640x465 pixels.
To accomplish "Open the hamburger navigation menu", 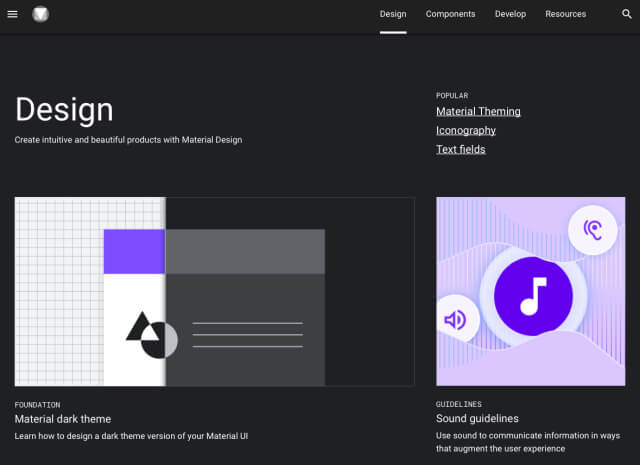I will pos(13,14).
